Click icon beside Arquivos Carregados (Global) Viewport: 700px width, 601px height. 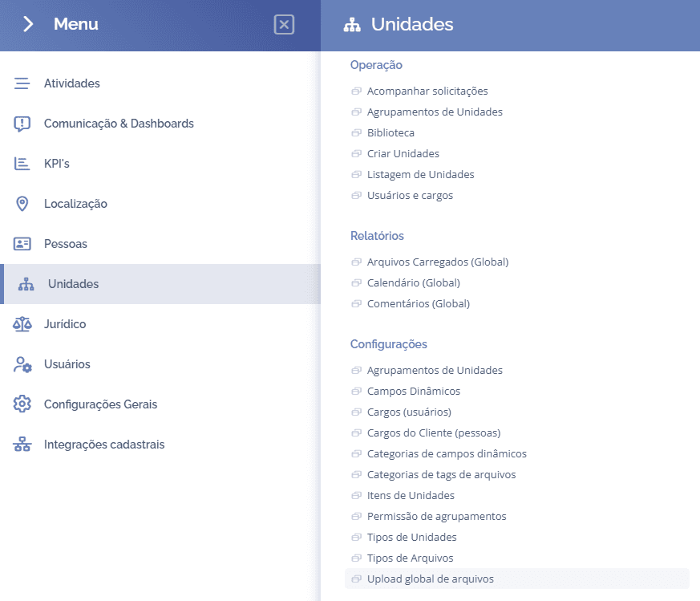click(356, 262)
